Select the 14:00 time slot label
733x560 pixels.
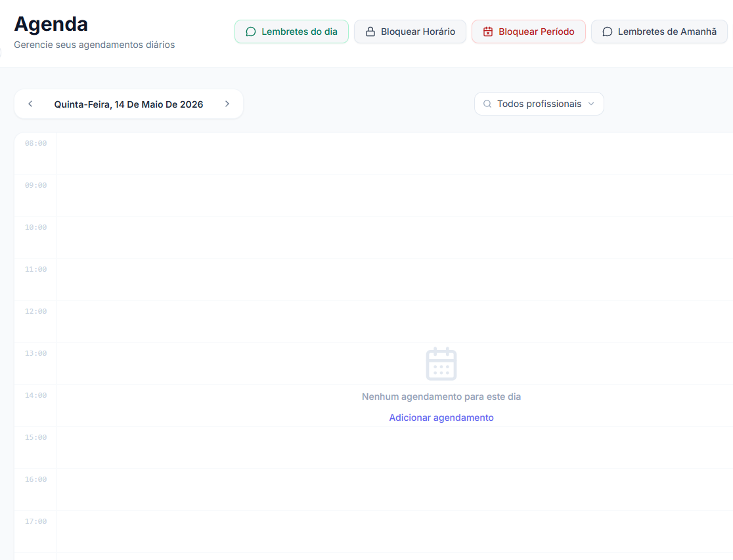pyautogui.click(x=36, y=396)
